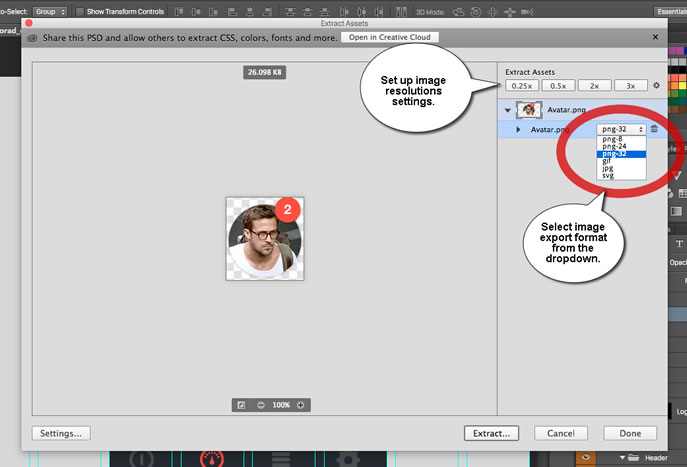Choose jpg from the format list
The image size is (687, 467).
pyautogui.click(x=608, y=168)
